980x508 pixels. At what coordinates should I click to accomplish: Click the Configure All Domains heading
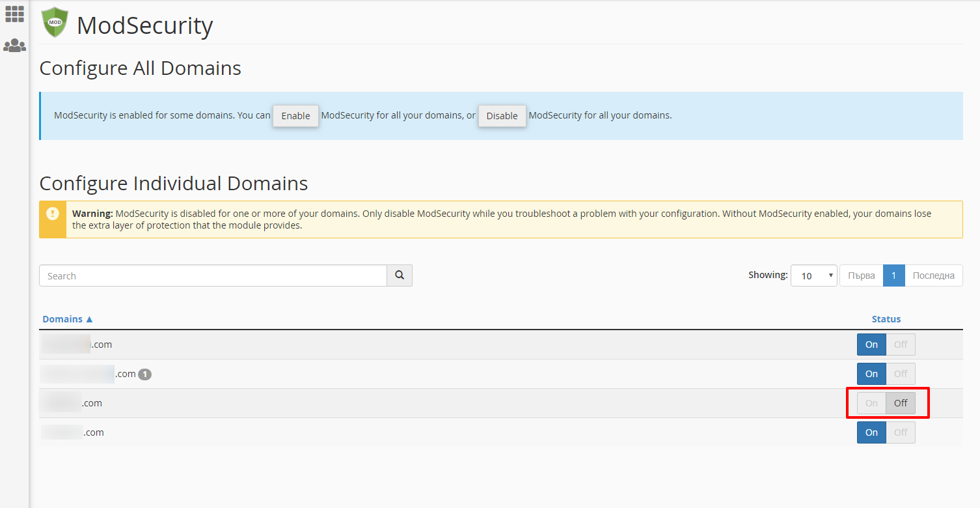[x=141, y=68]
